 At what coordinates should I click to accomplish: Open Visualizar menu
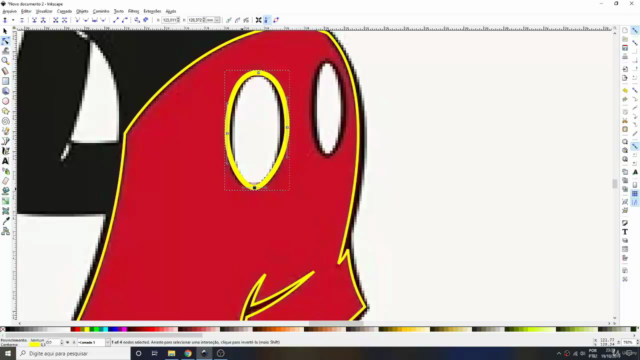pyautogui.click(x=44, y=11)
